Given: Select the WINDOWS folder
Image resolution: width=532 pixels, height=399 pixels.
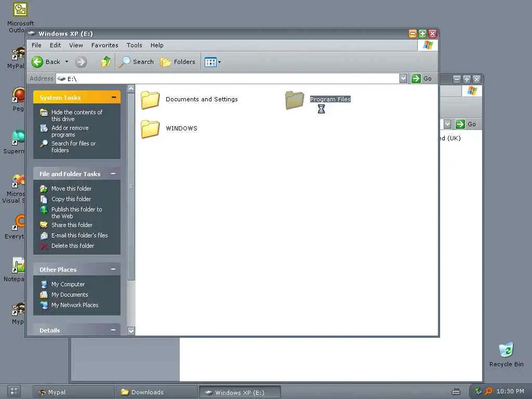Looking at the screenshot, I should tap(169, 129).
